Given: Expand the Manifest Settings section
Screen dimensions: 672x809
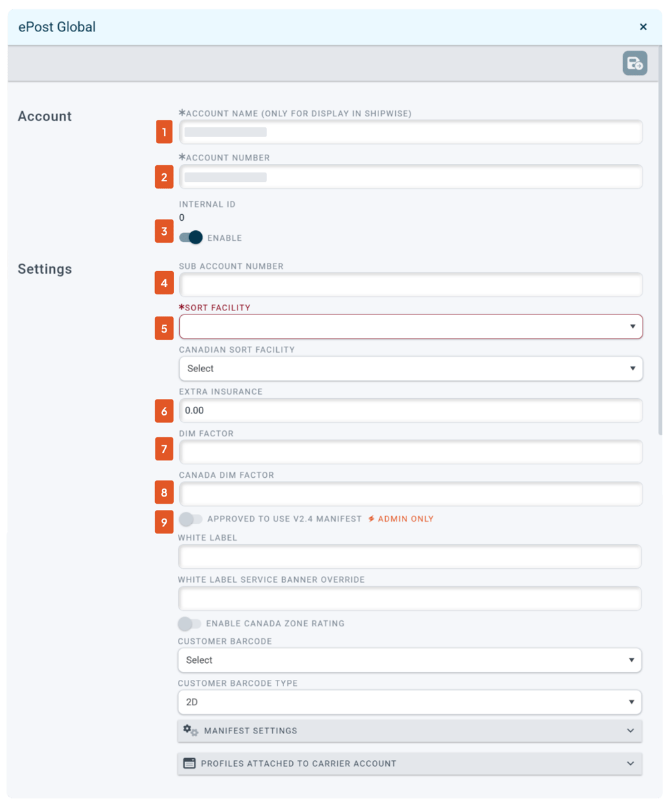Looking at the screenshot, I should (x=409, y=731).
